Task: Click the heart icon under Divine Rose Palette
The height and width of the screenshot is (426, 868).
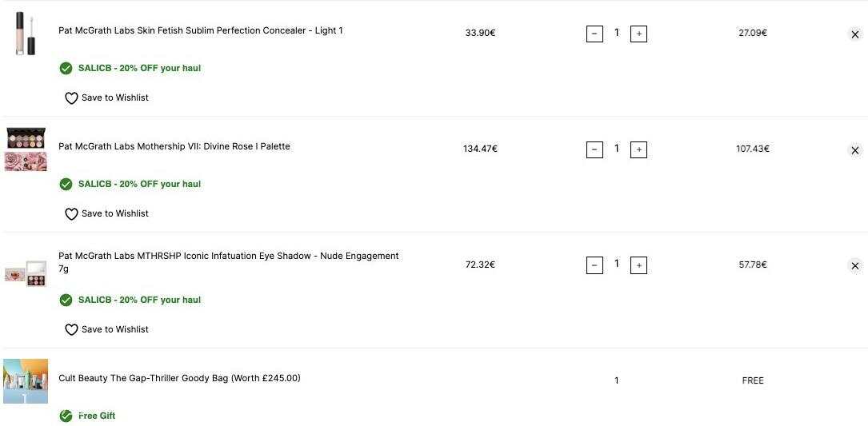Action: click(71, 213)
